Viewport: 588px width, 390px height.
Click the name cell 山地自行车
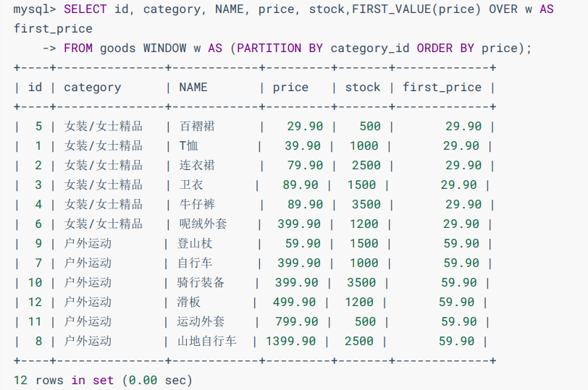pos(206,341)
